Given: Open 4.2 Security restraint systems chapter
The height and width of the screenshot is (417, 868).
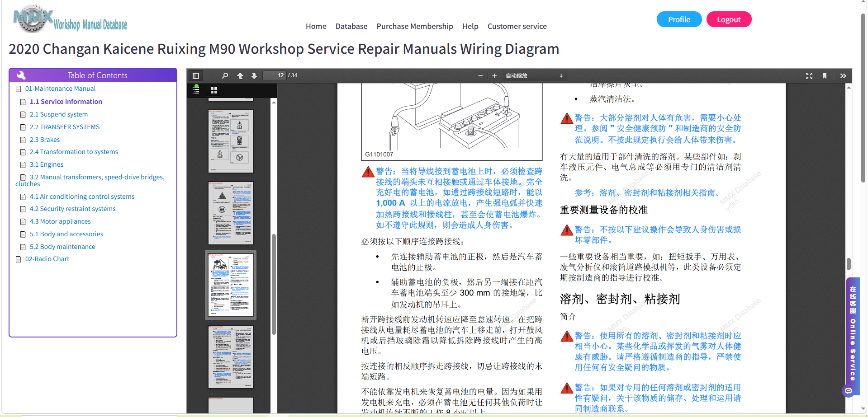Looking at the screenshot, I should point(73,209).
